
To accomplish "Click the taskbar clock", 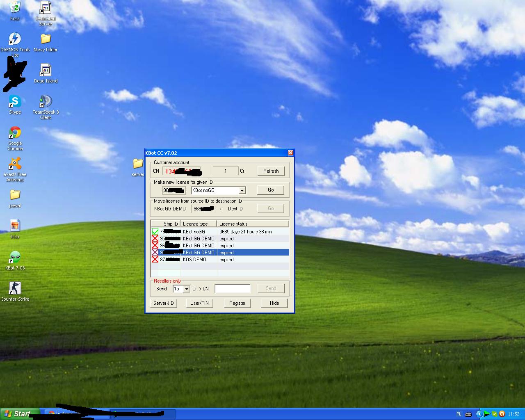I will click(x=514, y=414).
